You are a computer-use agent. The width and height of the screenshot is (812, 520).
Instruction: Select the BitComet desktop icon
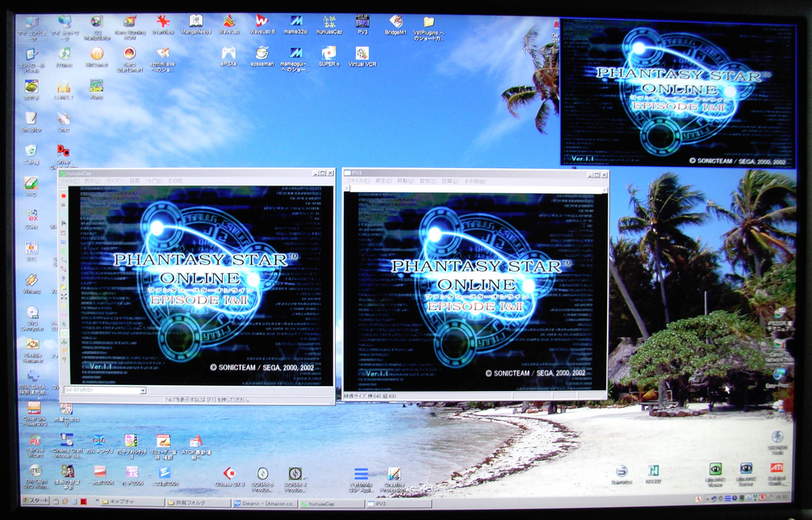coord(97,57)
